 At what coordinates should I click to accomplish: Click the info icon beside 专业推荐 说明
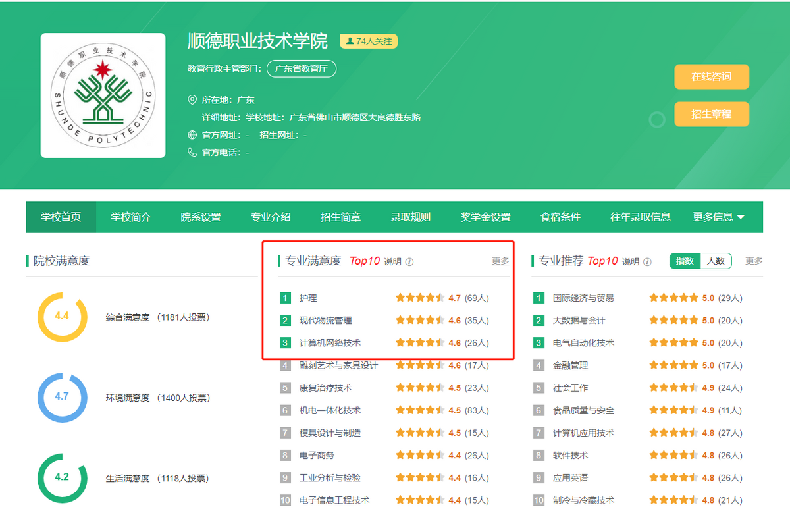click(x=647, y=261)
